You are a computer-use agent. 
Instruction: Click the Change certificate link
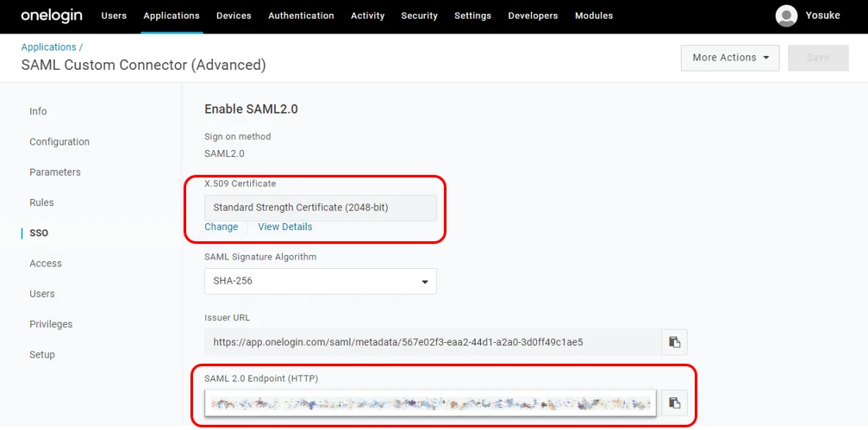point(222,227)
